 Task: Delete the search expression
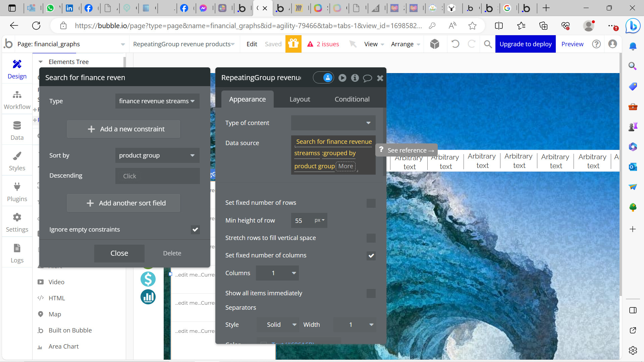172,253
